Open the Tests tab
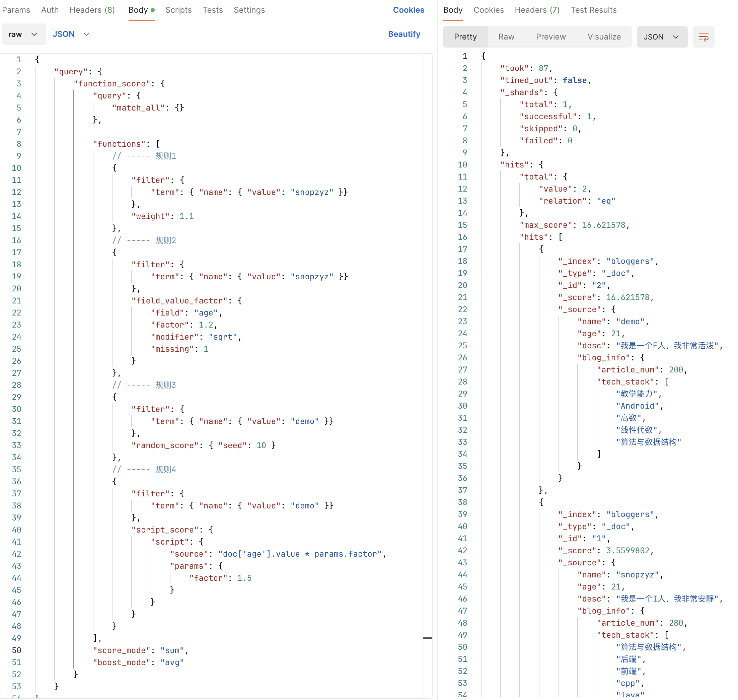 (x=213, y=10)
